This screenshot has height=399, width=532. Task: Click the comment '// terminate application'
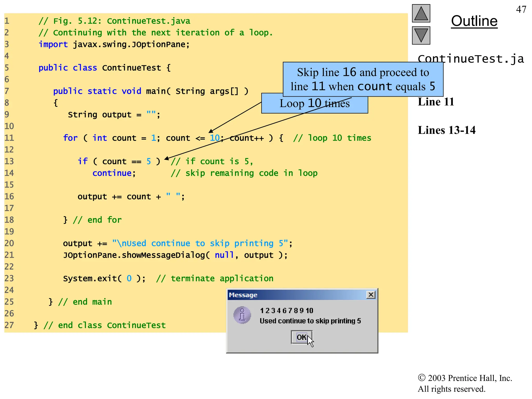coord(215,278)
